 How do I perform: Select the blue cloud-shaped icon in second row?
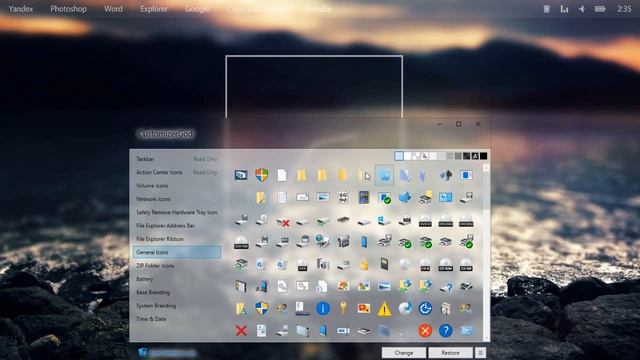coord(404,198)
